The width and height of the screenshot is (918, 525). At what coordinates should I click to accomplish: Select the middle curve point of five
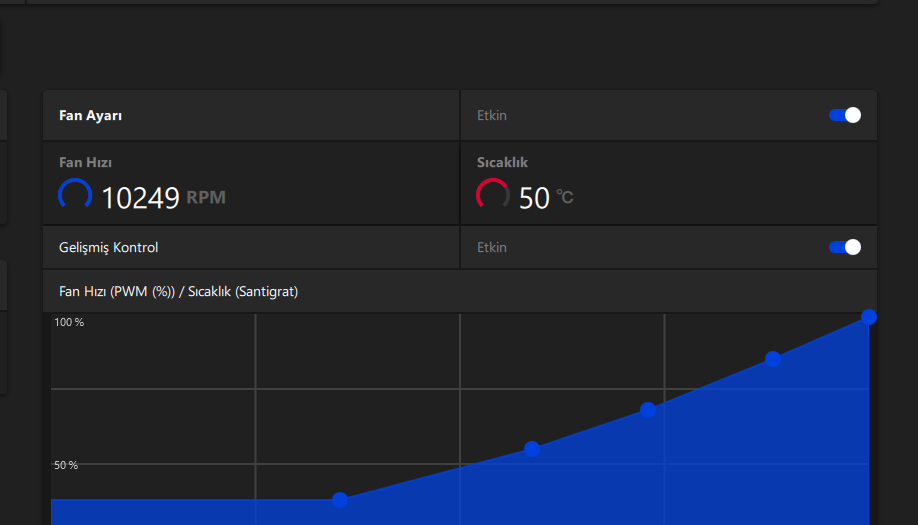648,410
